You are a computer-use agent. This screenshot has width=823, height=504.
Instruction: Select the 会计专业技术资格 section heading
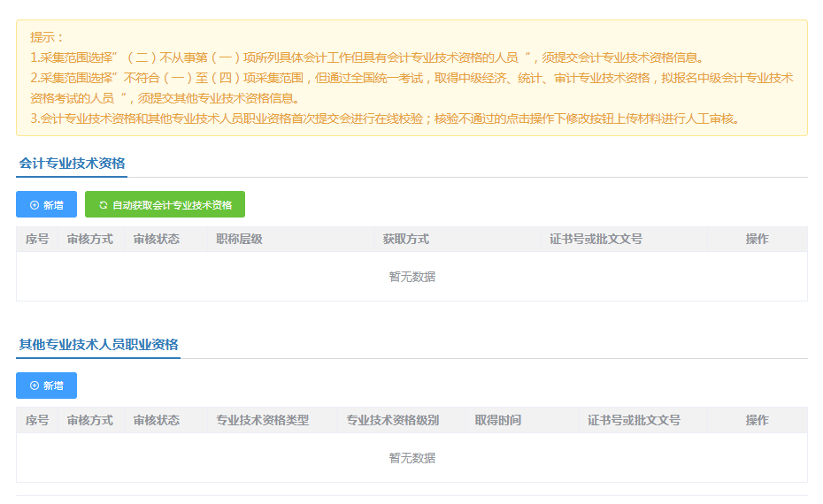point(72,164)
